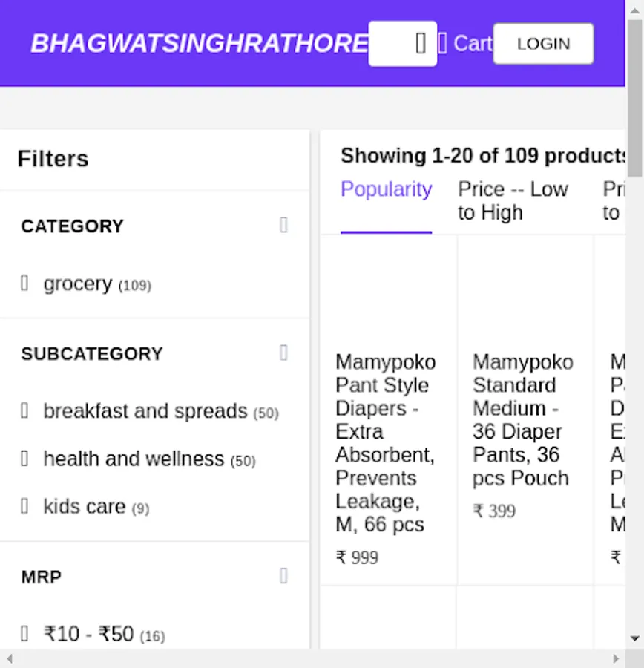Check the breakfast and spreads filter
This screenshot has height=668, width=644.
tap(24, 410)
